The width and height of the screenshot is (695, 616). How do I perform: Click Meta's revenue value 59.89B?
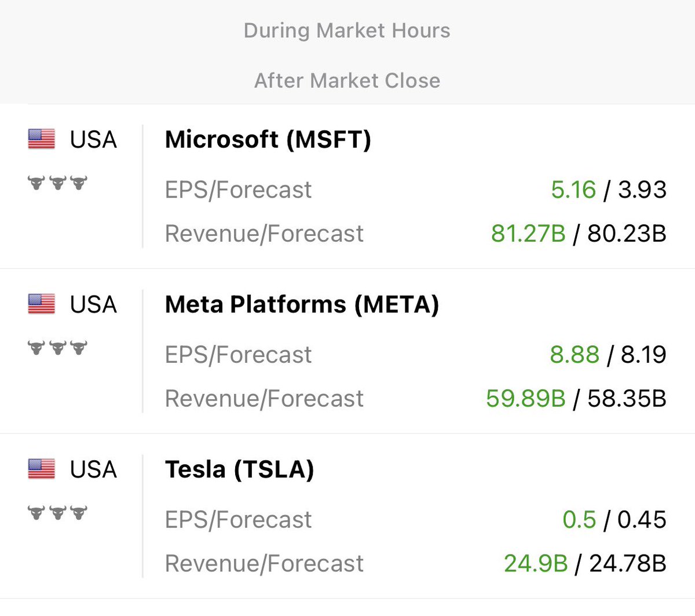pos(525,399)
